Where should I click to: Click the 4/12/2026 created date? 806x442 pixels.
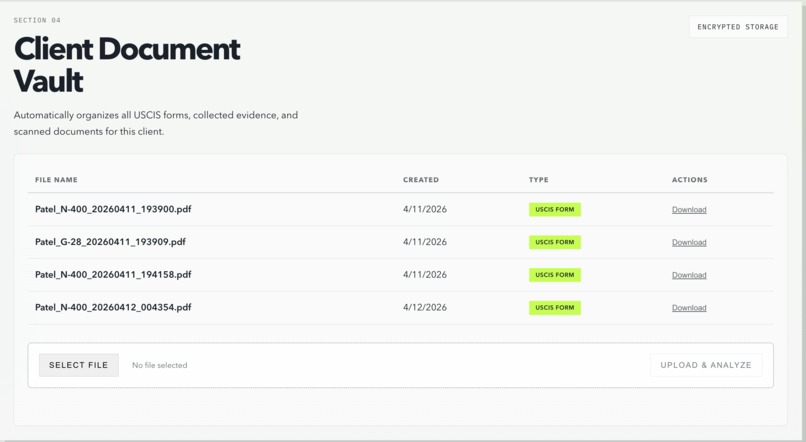[x=425, y=307]
